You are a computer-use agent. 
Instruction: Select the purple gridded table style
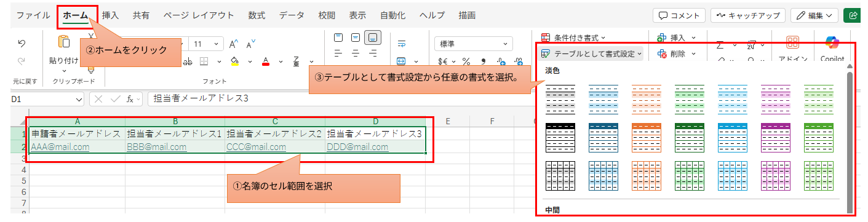click(776, 175)
